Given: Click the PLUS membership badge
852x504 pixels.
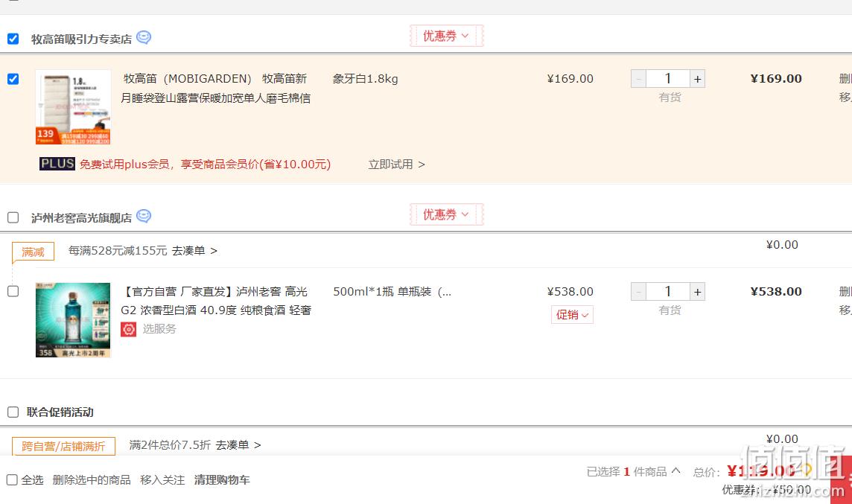Looking at the screenshot, I should pyautogui.click(x=57, y=164).
